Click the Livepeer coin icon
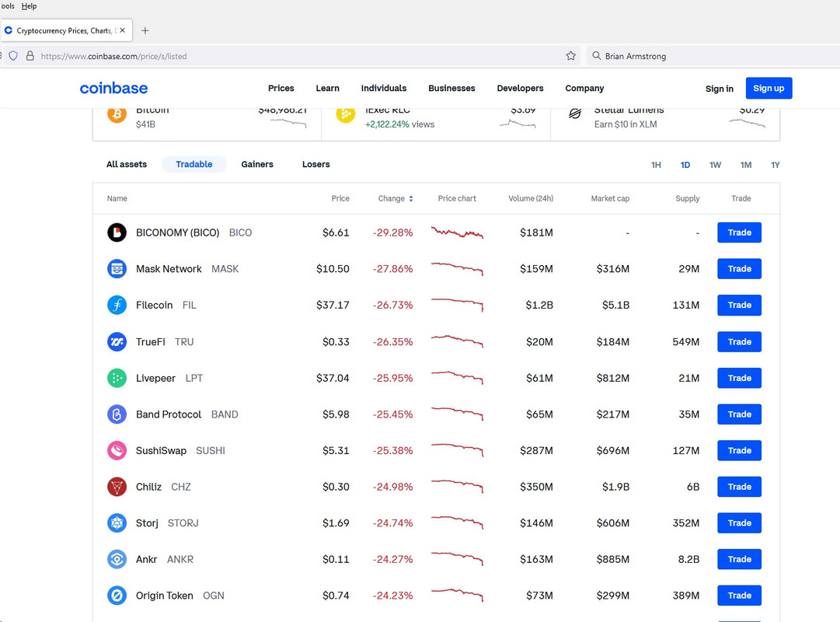Screen dimensions: 840x622 117,378
